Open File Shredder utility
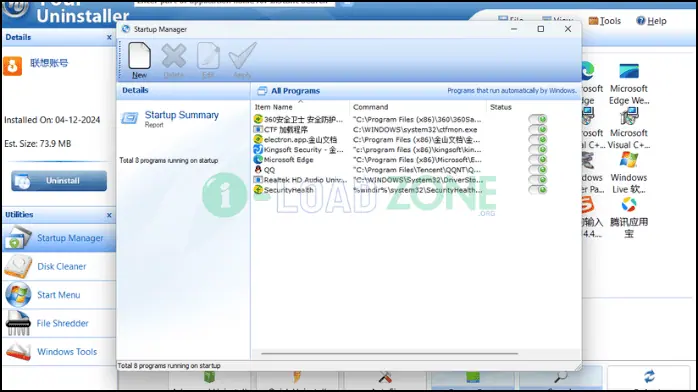The width and height of the screenshot is (698, 392). click(59, 323)
